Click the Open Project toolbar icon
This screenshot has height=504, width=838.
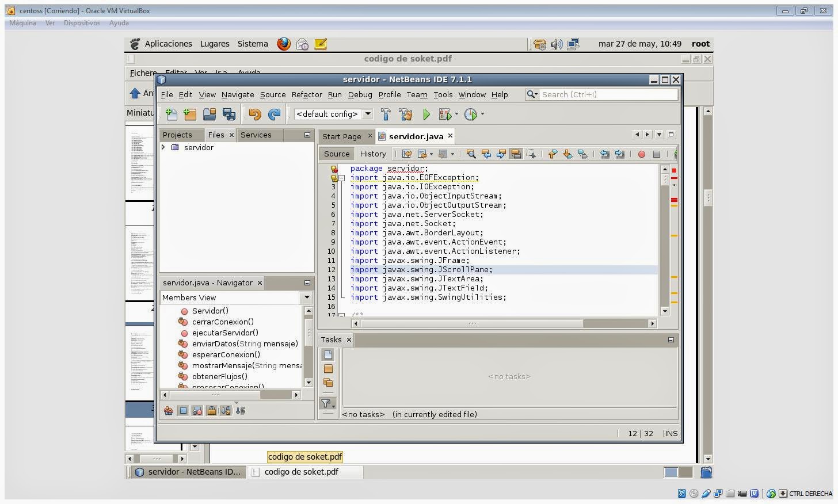209,114
